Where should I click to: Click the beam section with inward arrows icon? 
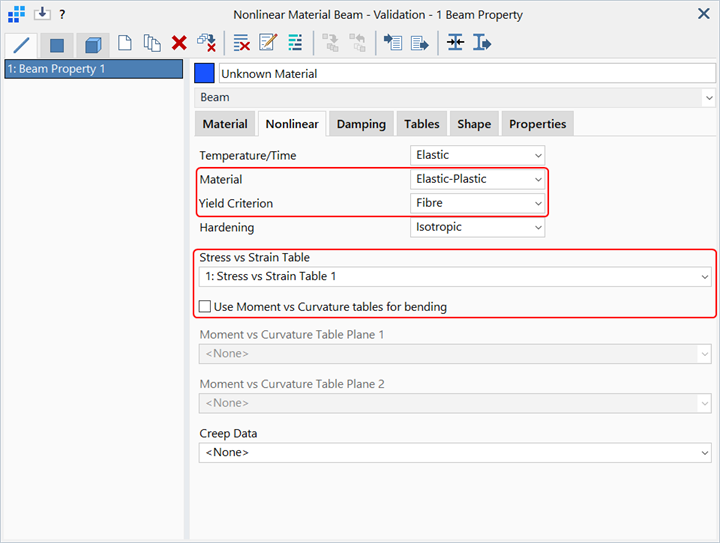point(456,42)
